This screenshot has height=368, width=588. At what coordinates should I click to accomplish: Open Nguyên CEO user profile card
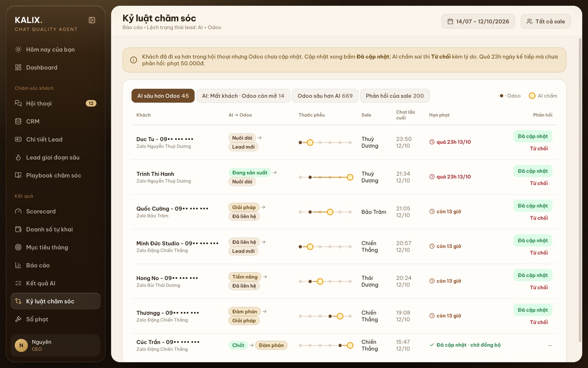pyautogui.click(x=55, y=345)
